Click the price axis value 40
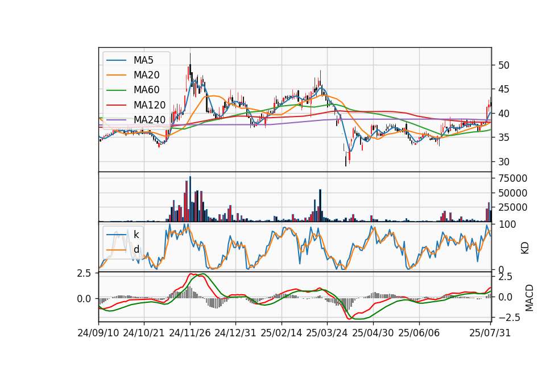This screenshot has height=392, width=546. click(x=503, y=114)
